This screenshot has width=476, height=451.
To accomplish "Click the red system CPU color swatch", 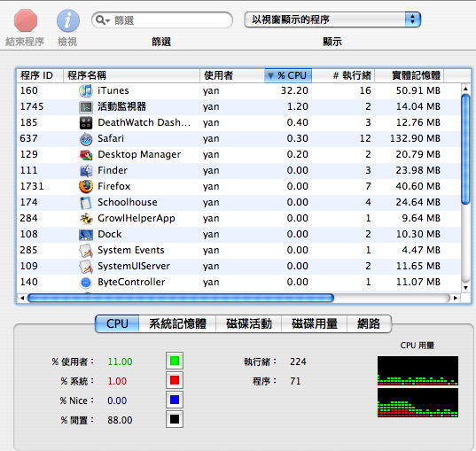I will (x=175, y=380).
